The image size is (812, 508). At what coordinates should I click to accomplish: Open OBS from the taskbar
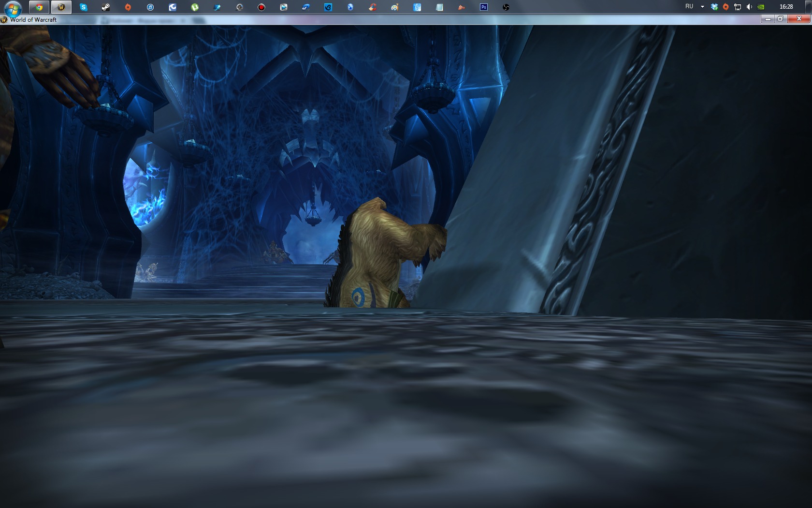[x=506, y=7]
